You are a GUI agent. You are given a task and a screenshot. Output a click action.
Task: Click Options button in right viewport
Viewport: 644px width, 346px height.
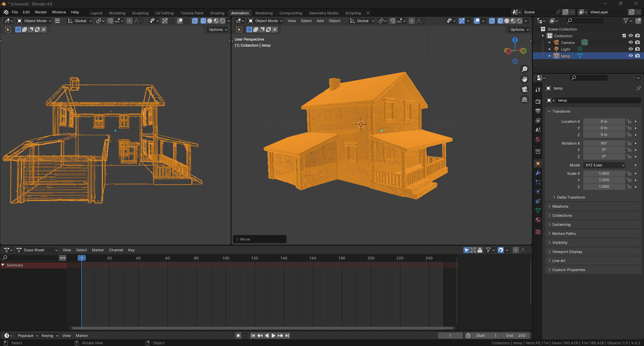519,30
